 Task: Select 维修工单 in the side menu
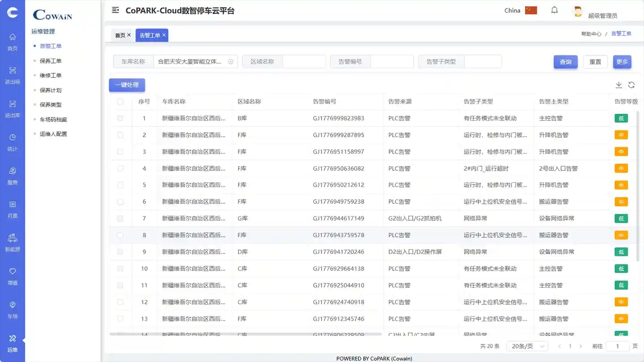tap(51, 76)
